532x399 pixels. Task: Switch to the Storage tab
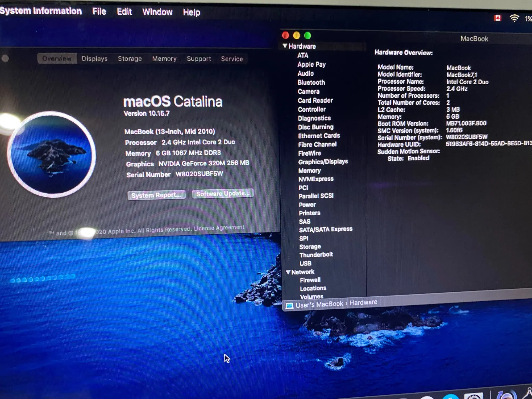[130, 59]
